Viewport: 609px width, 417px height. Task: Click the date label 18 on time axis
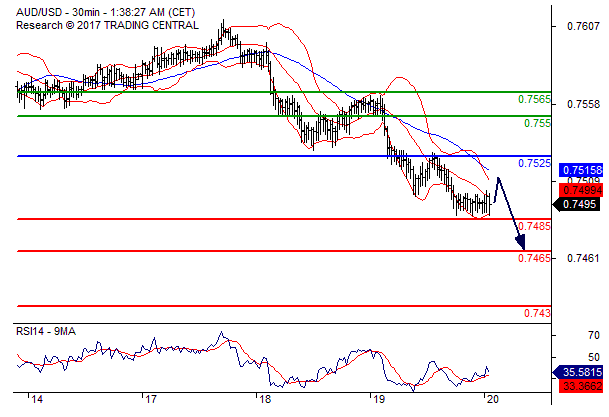264,400
